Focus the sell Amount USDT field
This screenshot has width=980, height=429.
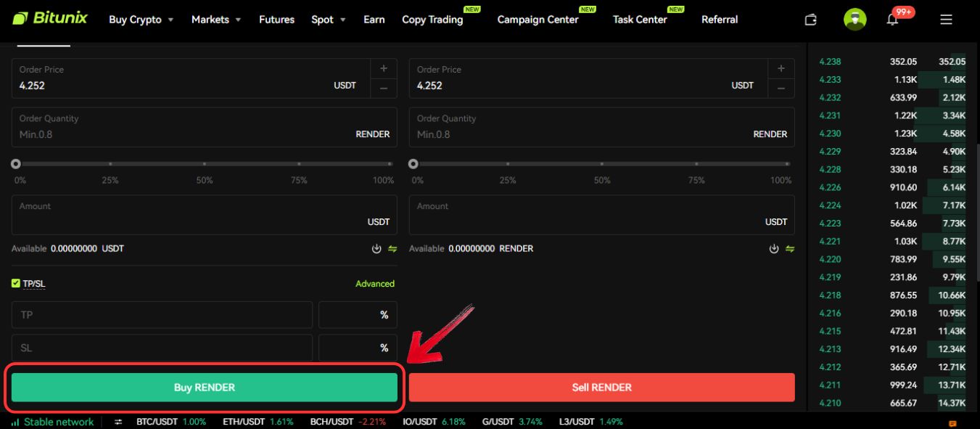point(602,215)
